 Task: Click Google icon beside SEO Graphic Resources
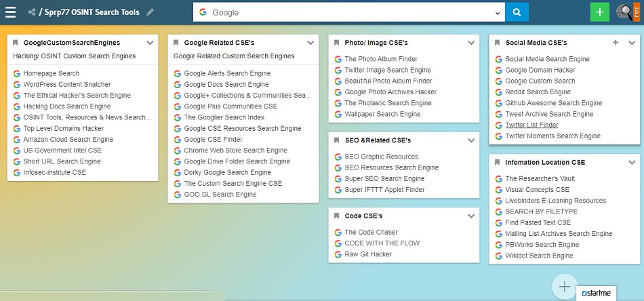point(338,157)
